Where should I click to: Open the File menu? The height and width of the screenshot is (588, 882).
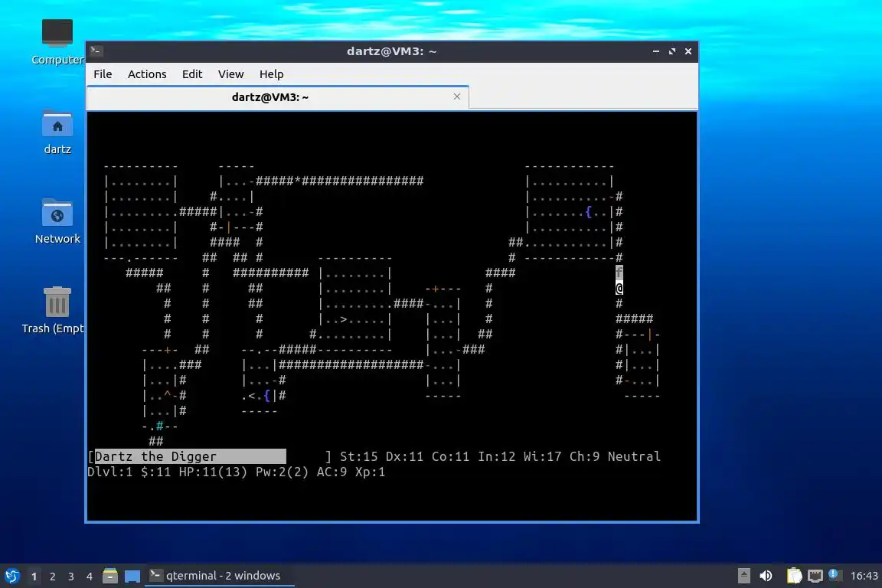coord(103,74)
